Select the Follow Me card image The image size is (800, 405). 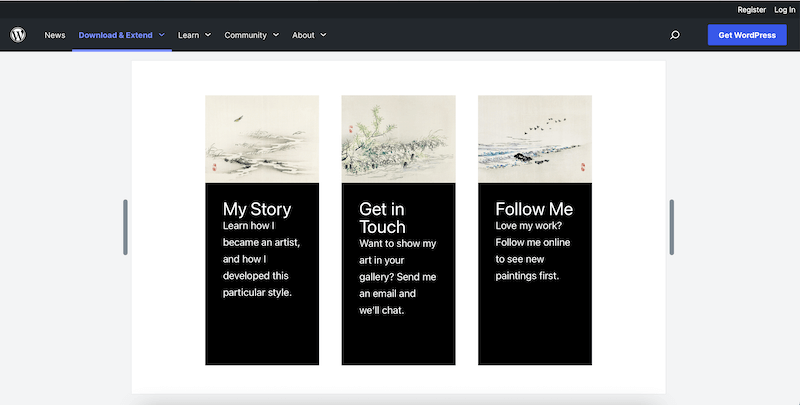pos(535,139)
